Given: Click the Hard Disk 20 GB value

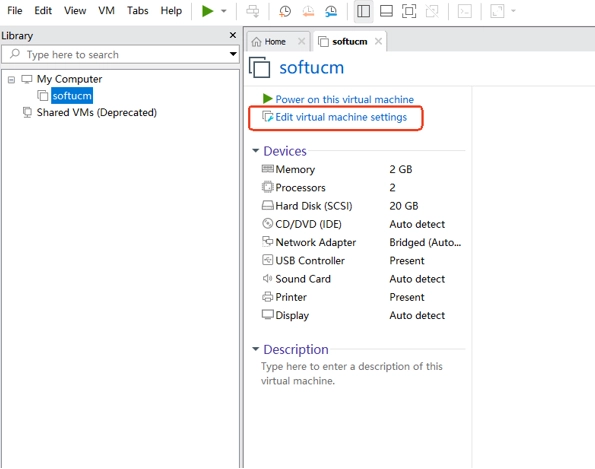Looking at the screenshot, I should pyautogui.click(x=403, y=206).
